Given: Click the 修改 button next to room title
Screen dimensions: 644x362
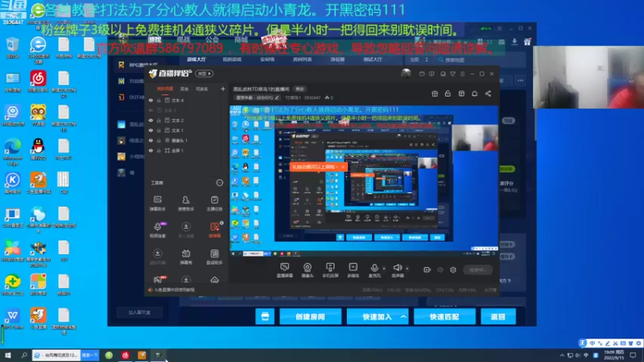Looking at the screenshot, I should (x=299, y=89).
